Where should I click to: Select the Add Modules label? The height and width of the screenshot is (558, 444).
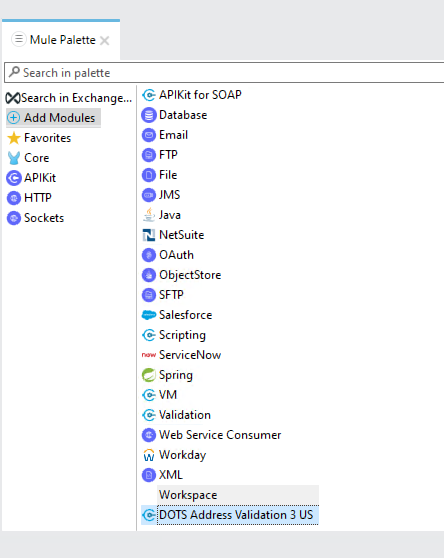(59, 118)
